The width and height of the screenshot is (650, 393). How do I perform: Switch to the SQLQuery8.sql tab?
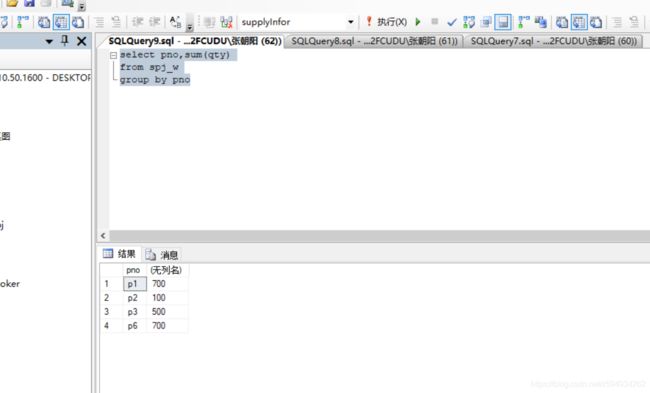[x=374, y=41]
